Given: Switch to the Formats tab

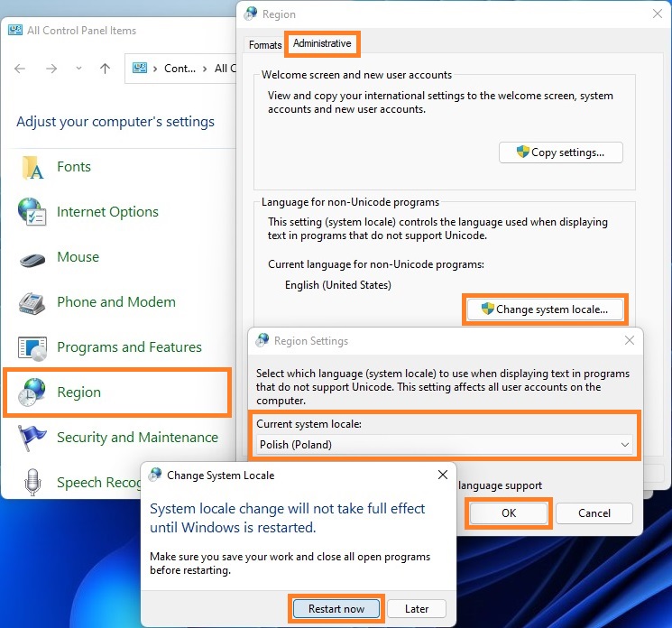Looking at the screenshot, I should pos(265,45).
